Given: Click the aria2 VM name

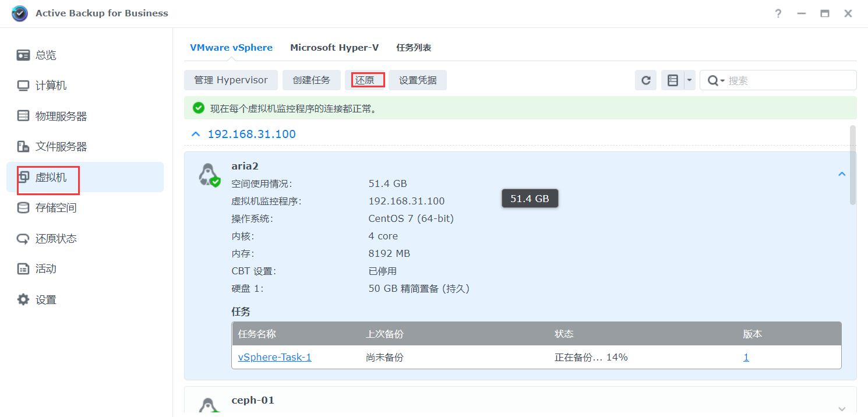Looking at the screenshot, I should (x=245, y=167).
